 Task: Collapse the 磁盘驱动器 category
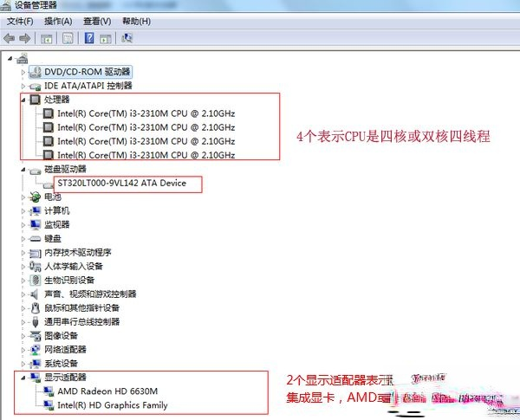pos(23,170)
